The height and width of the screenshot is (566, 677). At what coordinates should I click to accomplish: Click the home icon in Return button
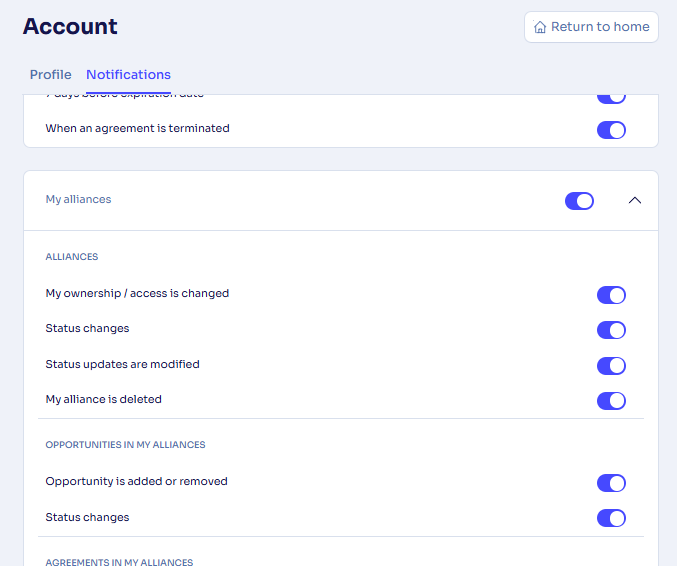[540, 28]
